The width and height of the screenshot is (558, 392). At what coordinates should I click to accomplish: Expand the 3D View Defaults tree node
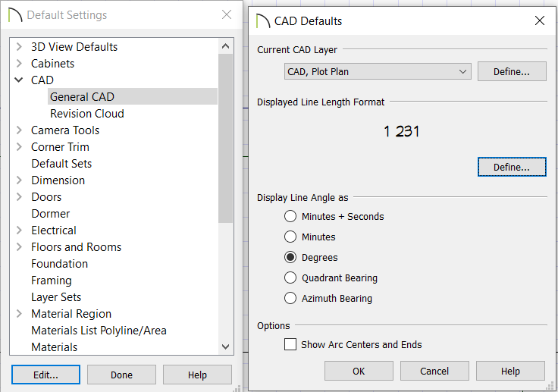coord(19,47)
